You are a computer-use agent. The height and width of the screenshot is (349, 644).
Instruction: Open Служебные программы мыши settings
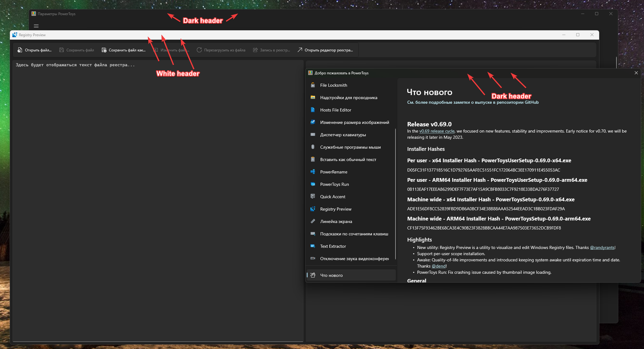(350, 147)
